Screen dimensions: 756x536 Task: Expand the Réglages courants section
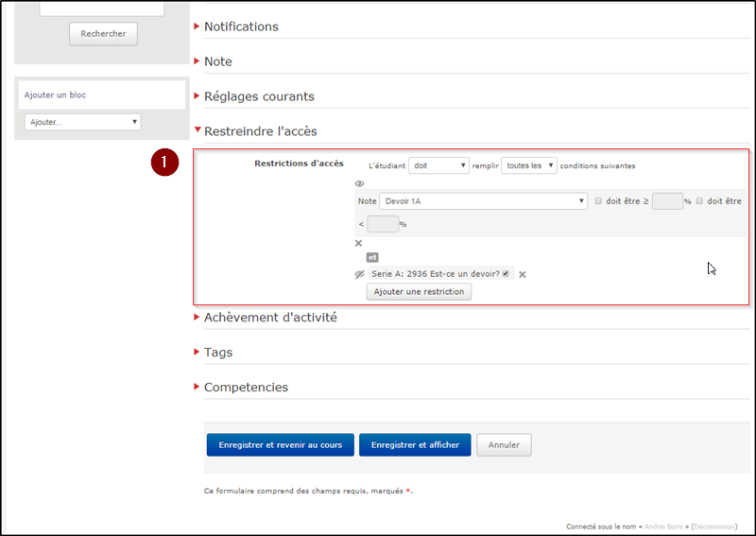click(x=259, y=96)
